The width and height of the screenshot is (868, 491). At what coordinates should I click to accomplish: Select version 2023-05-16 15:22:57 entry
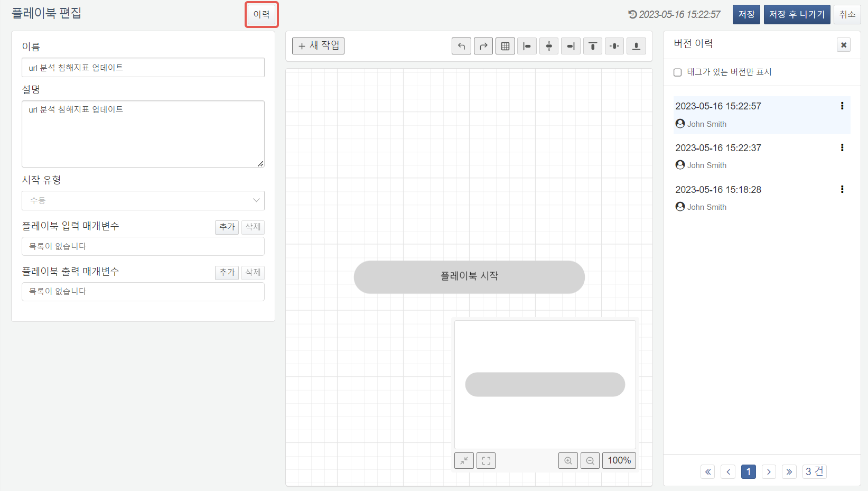[x=762, y=115]
